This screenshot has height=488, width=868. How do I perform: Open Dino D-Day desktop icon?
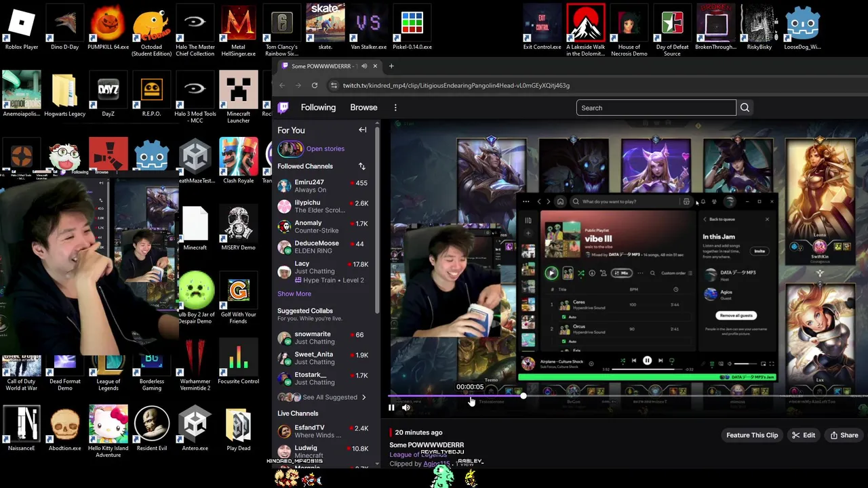(x=65, y=27)
